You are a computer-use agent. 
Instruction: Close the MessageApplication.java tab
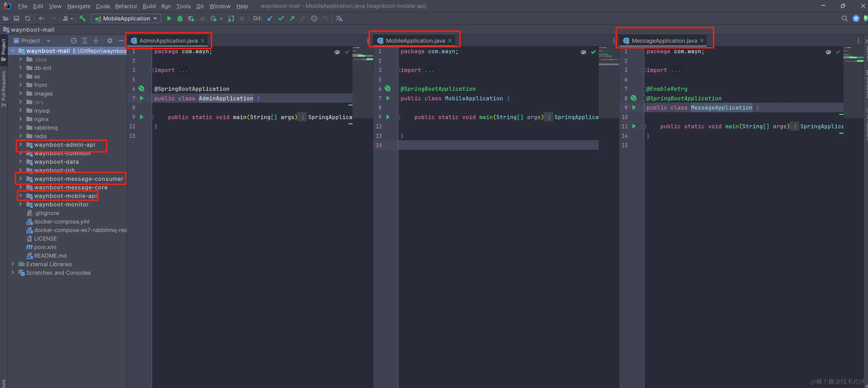click(x=702, y=41)
